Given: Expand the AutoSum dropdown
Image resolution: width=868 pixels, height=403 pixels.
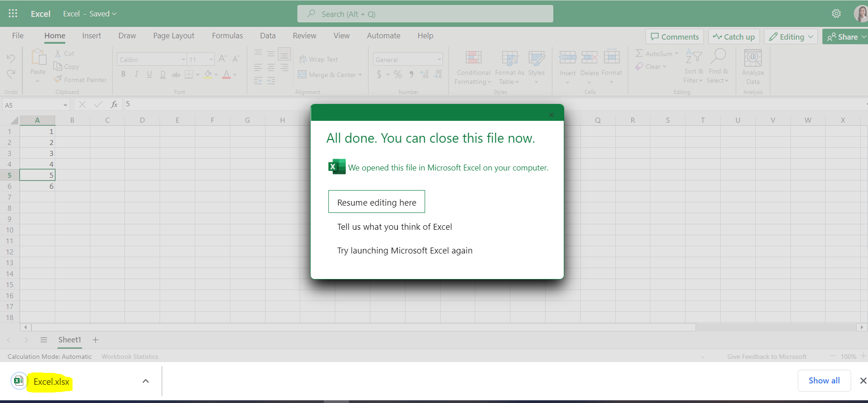Looking at the screenshot, I should coord(676,53).
